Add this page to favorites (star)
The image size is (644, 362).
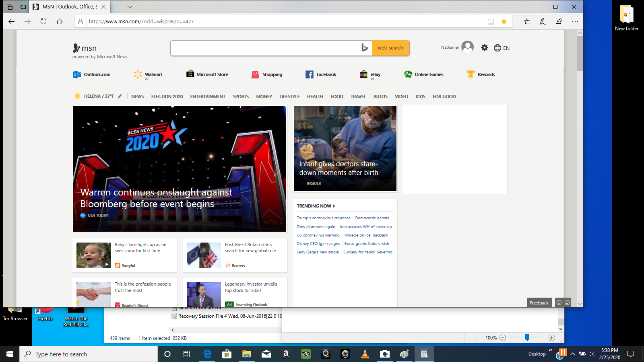pyautogui.click(x=504, y=21)
